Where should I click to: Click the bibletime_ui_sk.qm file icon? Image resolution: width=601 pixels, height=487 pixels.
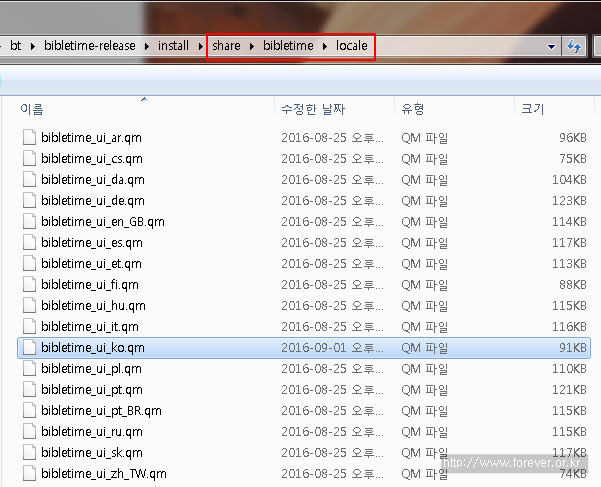(x=30, y=453)
